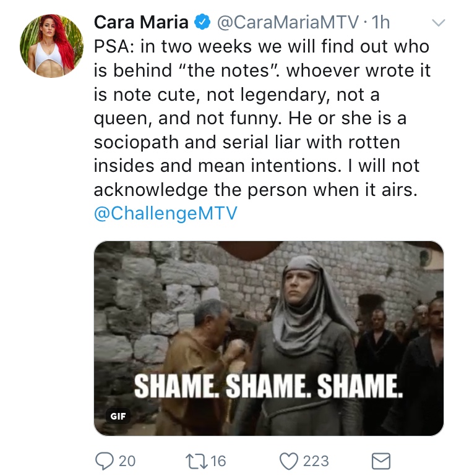464x476 pixels.
Task: Open Cara Maria's profile picture
Action: 51,46
